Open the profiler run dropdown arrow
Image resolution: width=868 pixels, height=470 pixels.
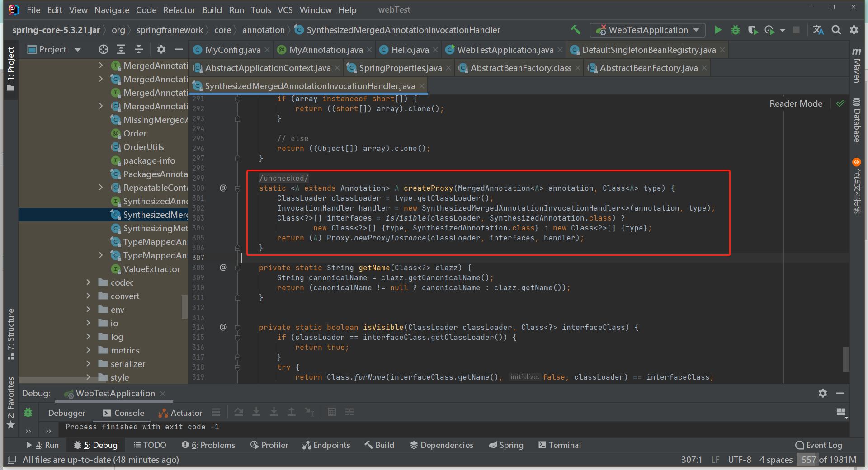point(783,31)
